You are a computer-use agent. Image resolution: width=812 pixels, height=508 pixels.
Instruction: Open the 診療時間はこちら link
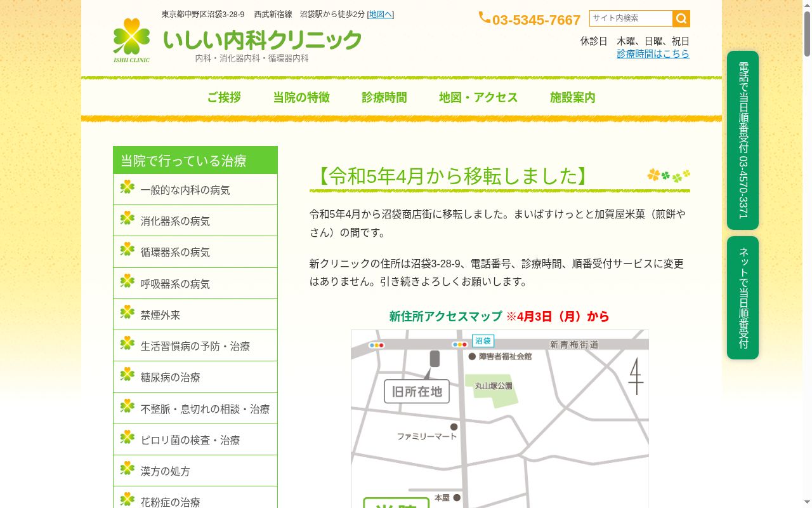tap(653, 54)
